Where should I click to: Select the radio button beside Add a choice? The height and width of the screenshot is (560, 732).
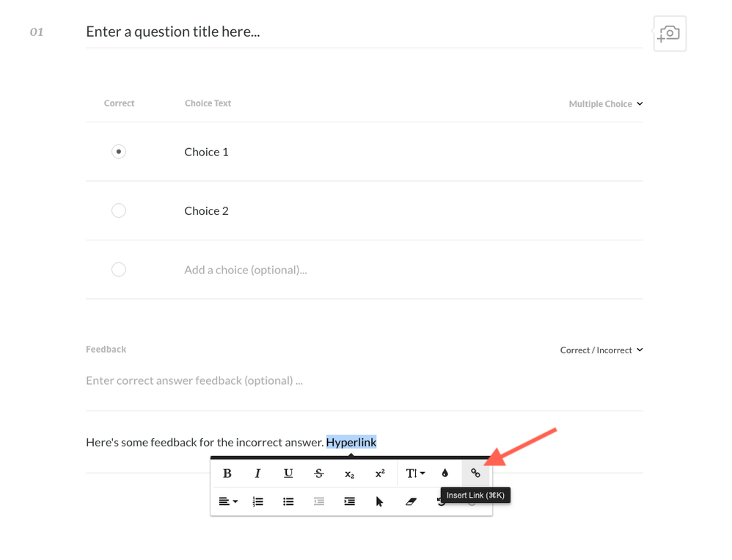pos(119,270)
